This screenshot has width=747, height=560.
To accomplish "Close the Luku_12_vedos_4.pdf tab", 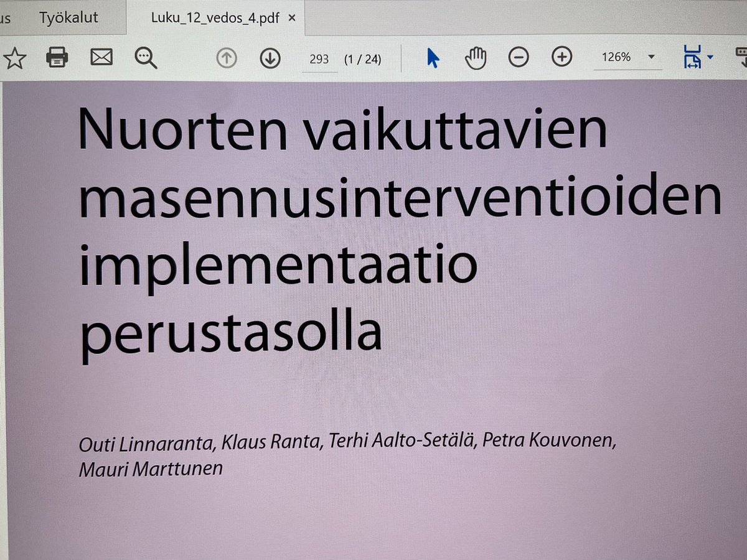I will pos(292,17).
